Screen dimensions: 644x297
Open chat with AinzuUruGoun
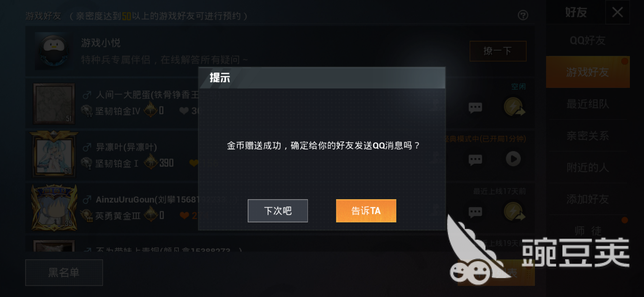[x=475, y=212]
